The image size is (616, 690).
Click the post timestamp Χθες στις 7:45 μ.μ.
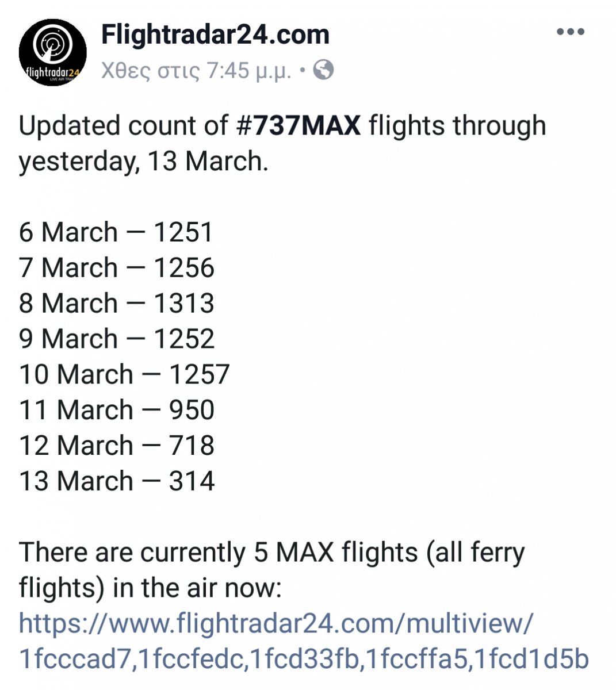[196, 71]
